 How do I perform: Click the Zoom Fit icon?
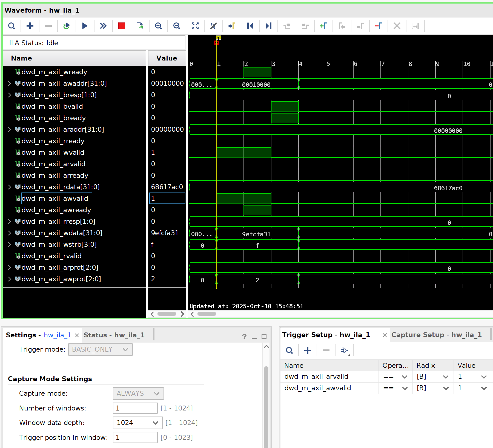tap(195, 26)
